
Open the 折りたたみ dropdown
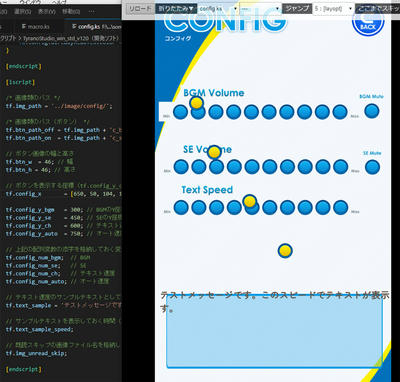[x=176, y=9]
